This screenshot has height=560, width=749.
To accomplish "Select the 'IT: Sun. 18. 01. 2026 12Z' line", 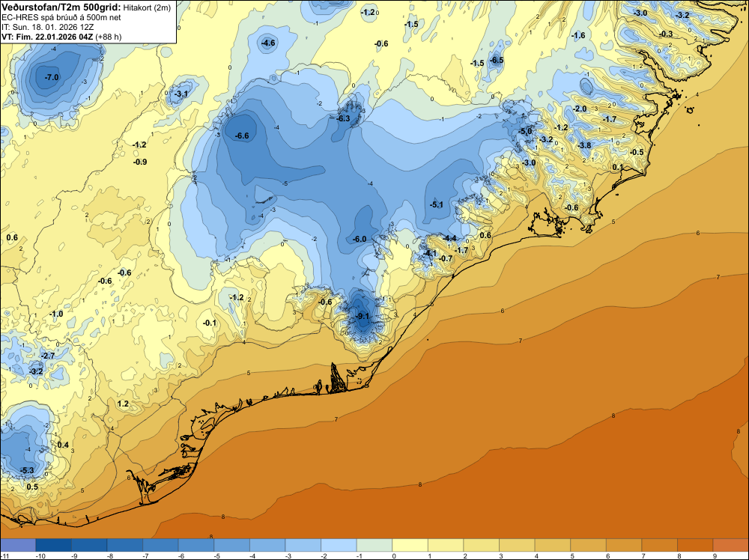I will (48, 27).
